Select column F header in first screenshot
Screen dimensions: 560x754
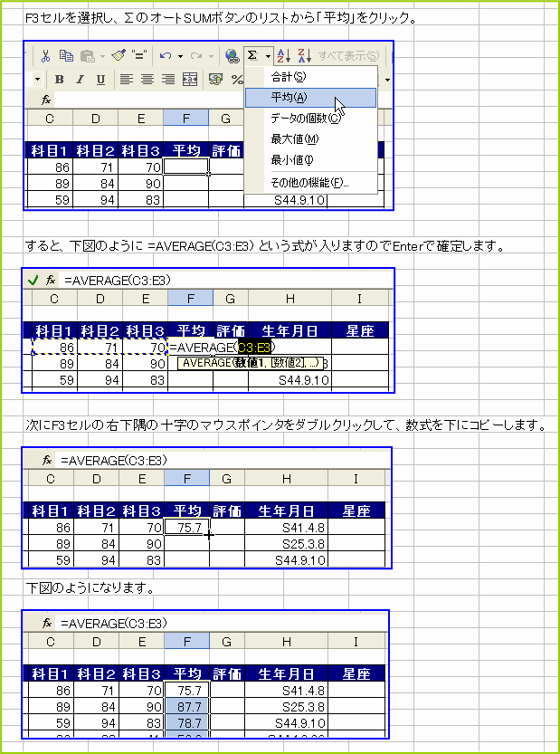point(186,119)
